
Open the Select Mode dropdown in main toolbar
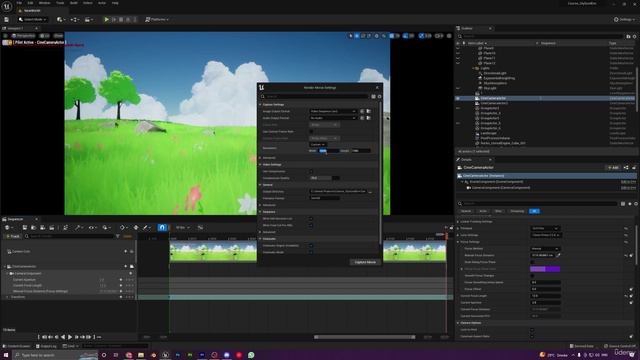pyautogui.click(x=33, y=19)
